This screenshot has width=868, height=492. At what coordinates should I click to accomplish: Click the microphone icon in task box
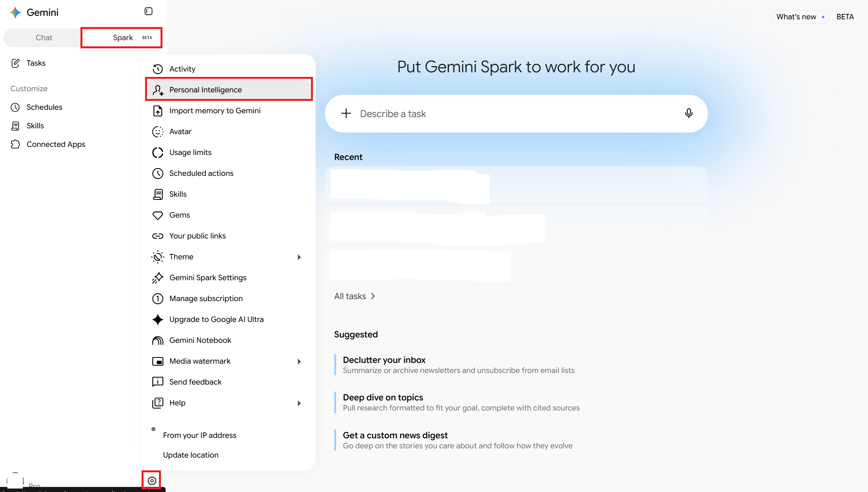689,113
